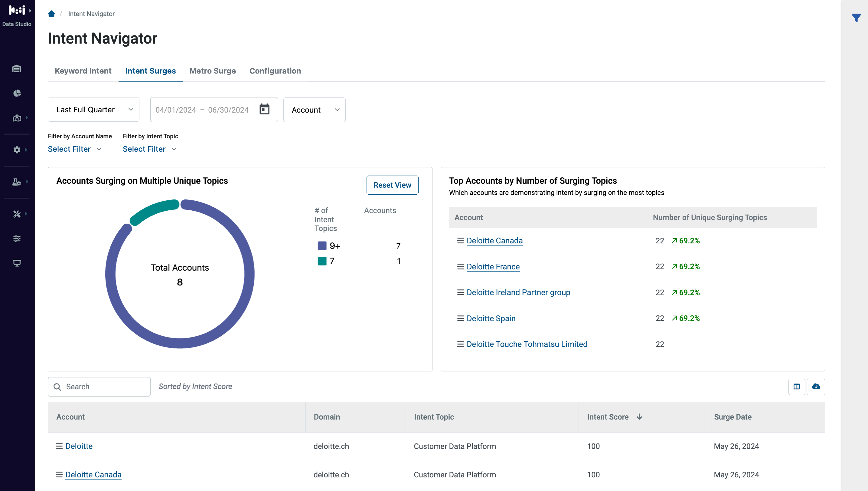Click the column layout toggle icon
This screenshot has width=868, height=491.
797,387
